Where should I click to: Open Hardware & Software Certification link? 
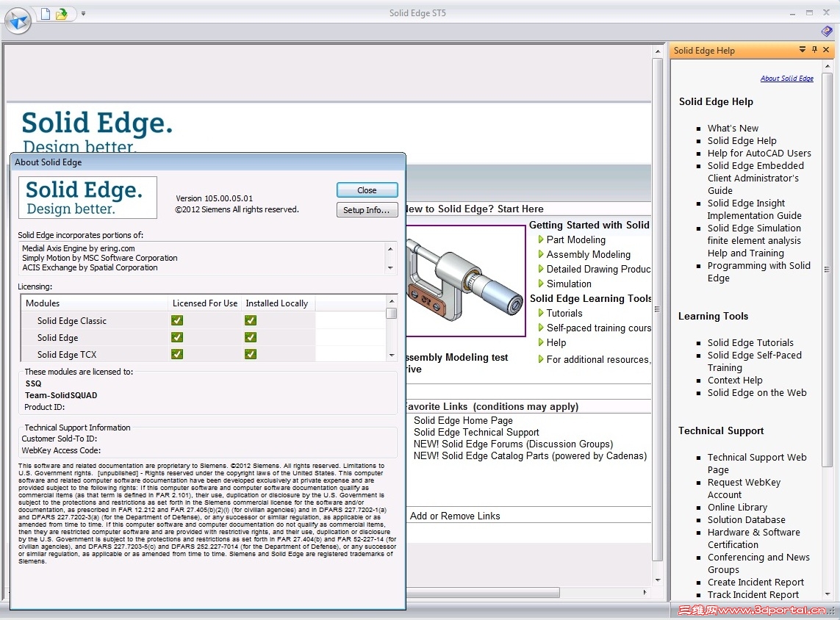coord(754,538)
